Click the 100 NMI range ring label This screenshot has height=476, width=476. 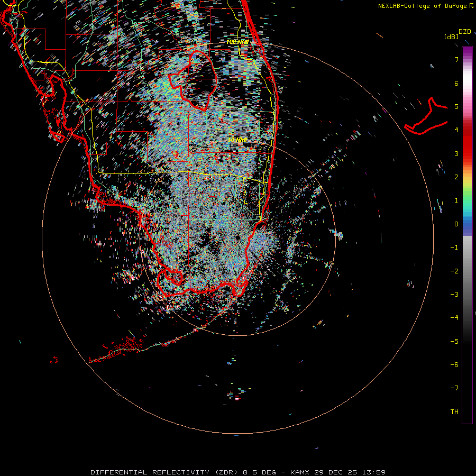[x=237, y=42]
